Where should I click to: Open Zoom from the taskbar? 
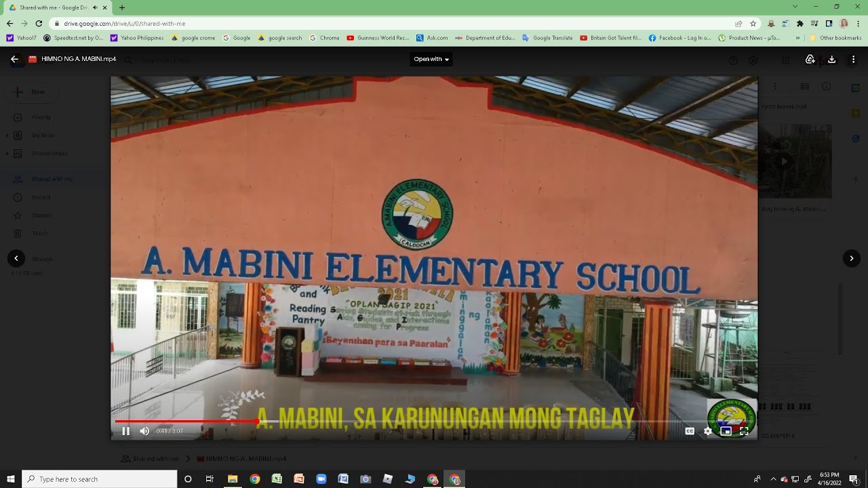(321, 479)
